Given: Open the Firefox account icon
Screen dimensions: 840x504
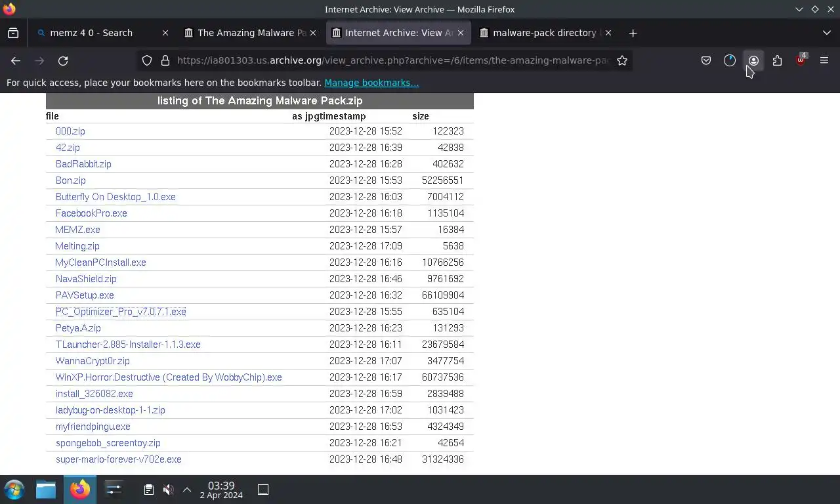Looking at the screenshot, I should 753,60.
